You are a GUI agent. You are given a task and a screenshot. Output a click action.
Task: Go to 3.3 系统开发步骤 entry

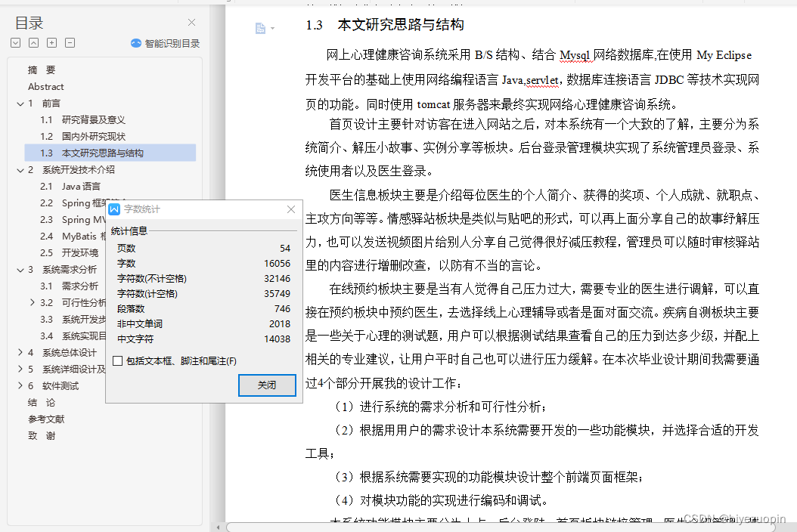(73, 320)
